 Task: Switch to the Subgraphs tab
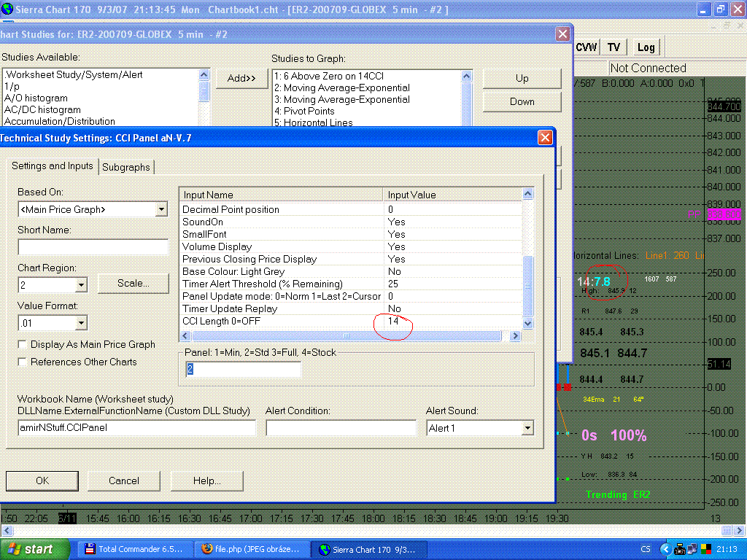point(126,167)
